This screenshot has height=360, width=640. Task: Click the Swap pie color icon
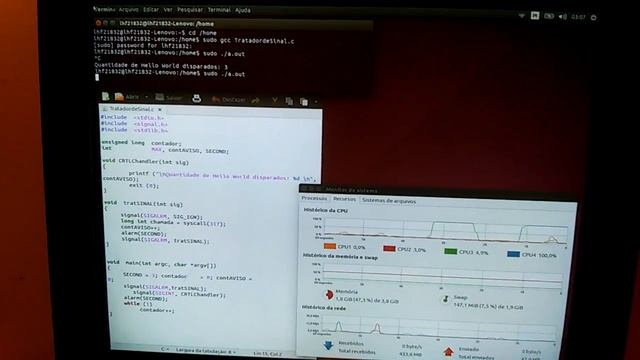click(x=446, y=299)
